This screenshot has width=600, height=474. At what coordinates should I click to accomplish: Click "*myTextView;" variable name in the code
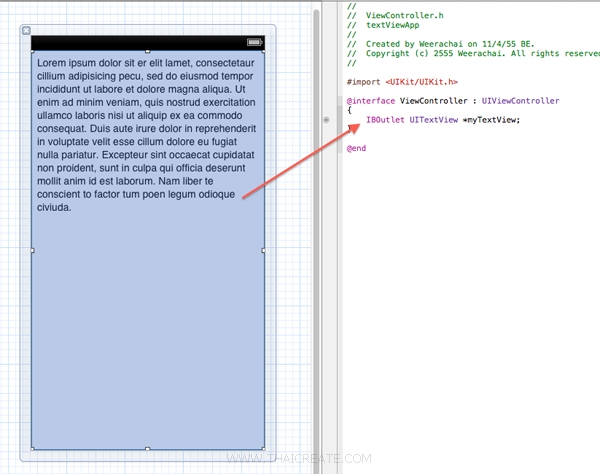pos(492,120)
